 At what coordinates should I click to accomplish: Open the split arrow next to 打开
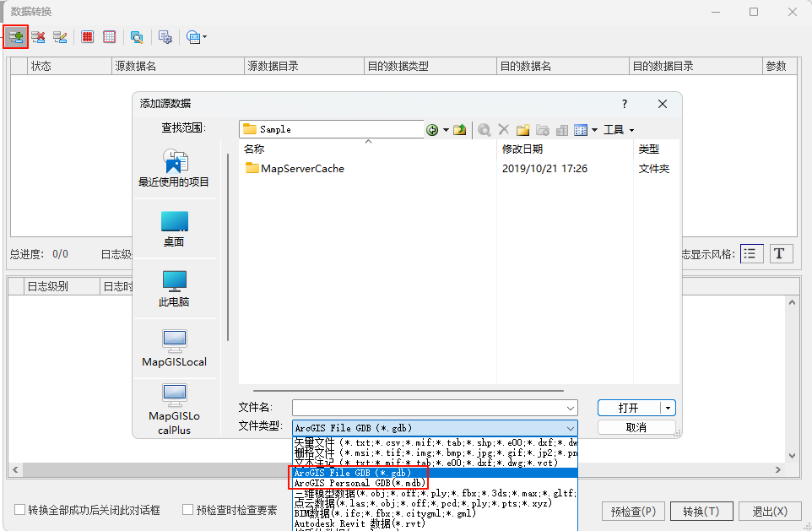[x=668, y=409]
